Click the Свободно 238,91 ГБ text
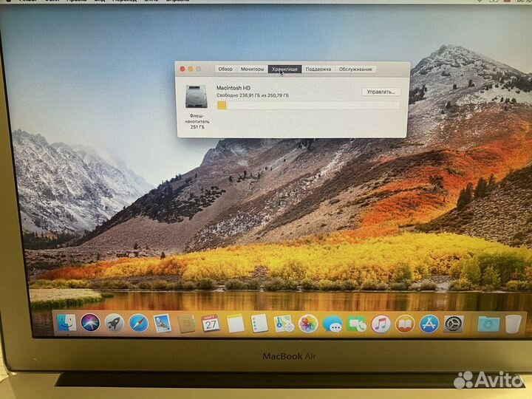This screenshot has width=532, height=399. pos(253,95)
